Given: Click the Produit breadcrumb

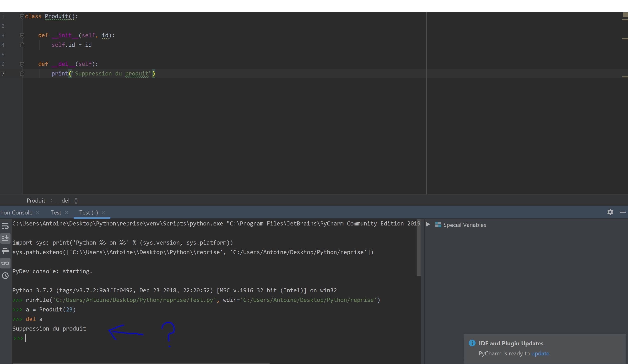Looking at the screenshot, I should pyautogui.click(x=36, y=201).
